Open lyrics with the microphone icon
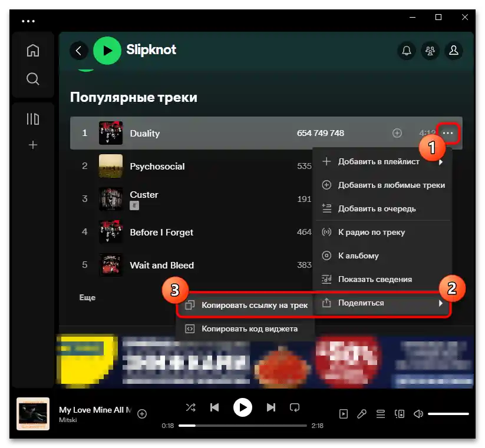Image resolution: width=485 pixels, height=448 pixels. click(361, 413)
